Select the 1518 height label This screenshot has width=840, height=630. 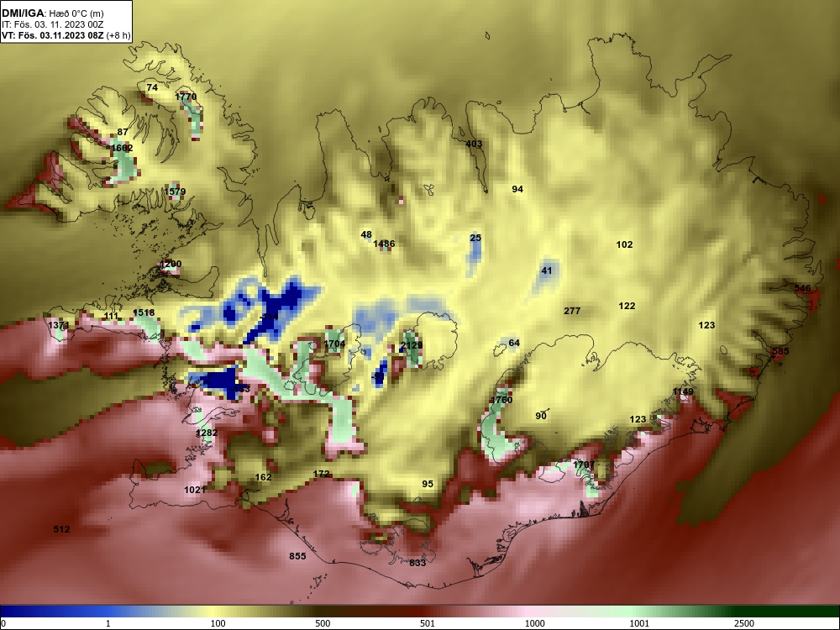pos(144,312)
